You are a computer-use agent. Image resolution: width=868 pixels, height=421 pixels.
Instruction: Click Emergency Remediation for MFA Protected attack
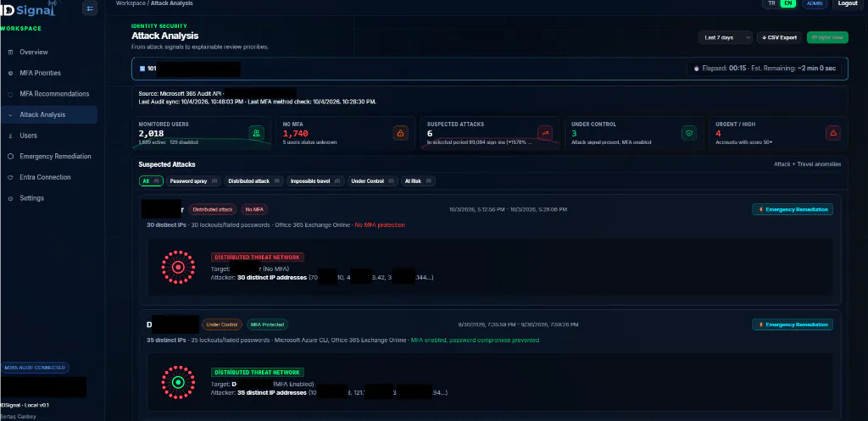793,324
